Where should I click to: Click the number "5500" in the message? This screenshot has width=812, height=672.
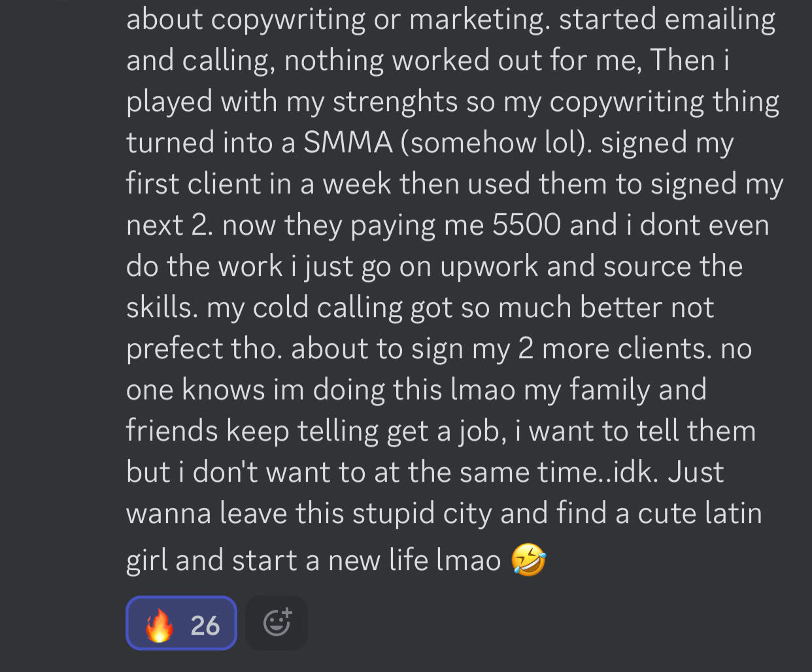(x=526, y=226)
